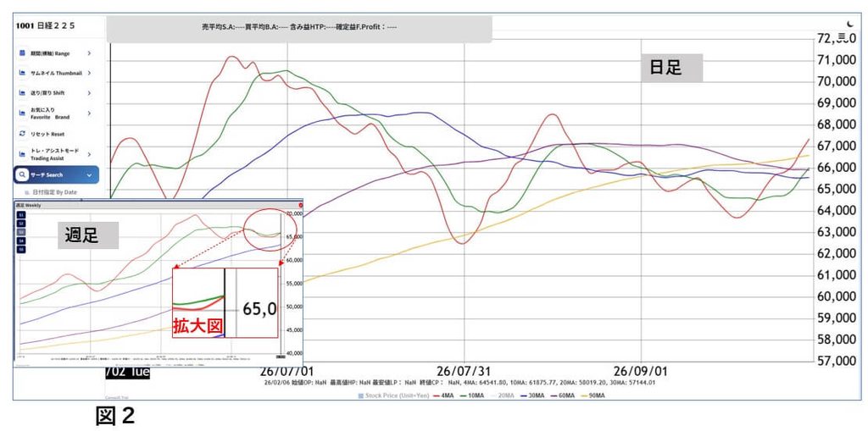Viewport: 868px width, 431px height.
Task: Toggle the dark mode moon icon
Action: (x=851, y=23)
